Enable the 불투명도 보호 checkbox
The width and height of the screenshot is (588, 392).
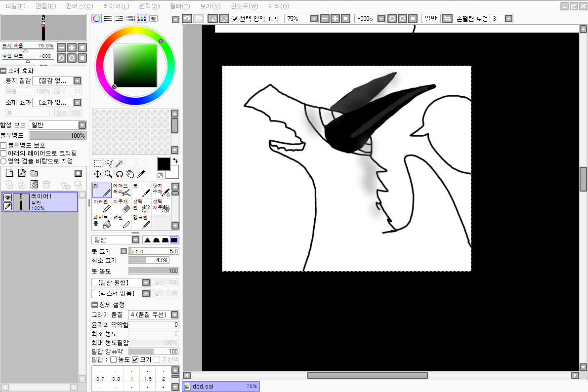(x=3, y=145)
